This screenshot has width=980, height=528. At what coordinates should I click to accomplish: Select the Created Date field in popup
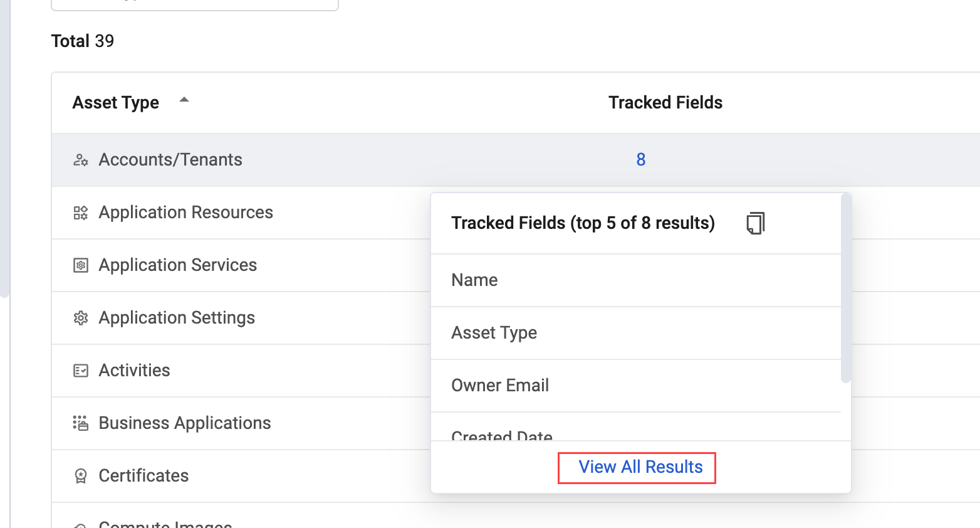pyautogui.click(x=501, y=435)
